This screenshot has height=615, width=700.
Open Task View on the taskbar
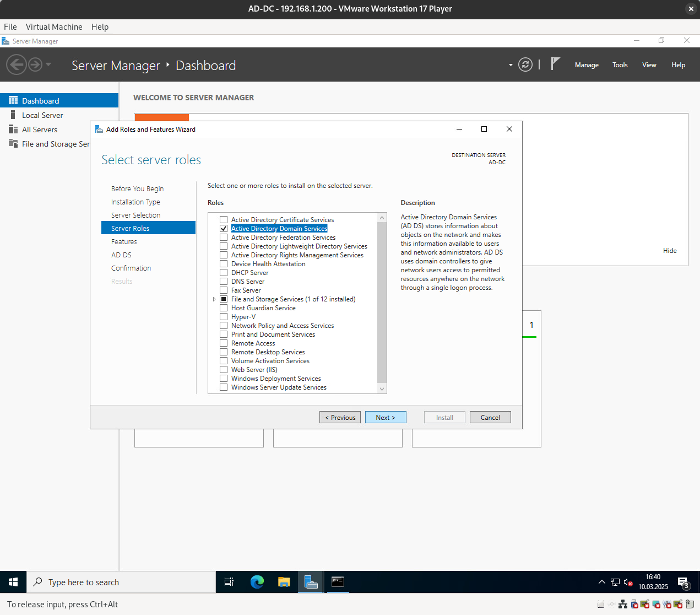229,582
